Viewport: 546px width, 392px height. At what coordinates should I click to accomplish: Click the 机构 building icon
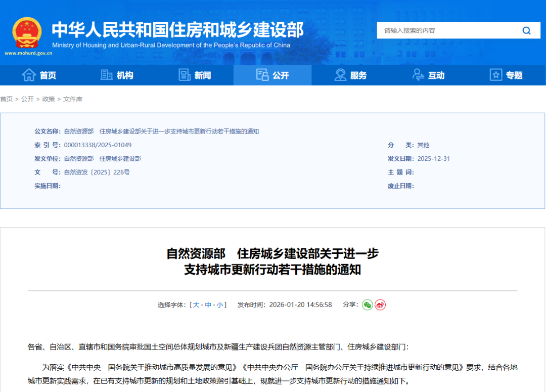coord(107,75)
